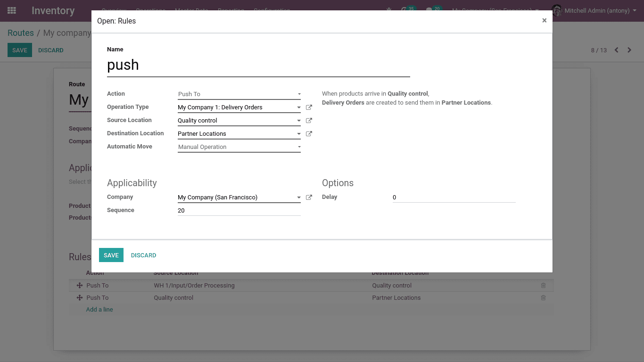
Task: Click the 8 / 13 pager counter
Action: point(599,50)
